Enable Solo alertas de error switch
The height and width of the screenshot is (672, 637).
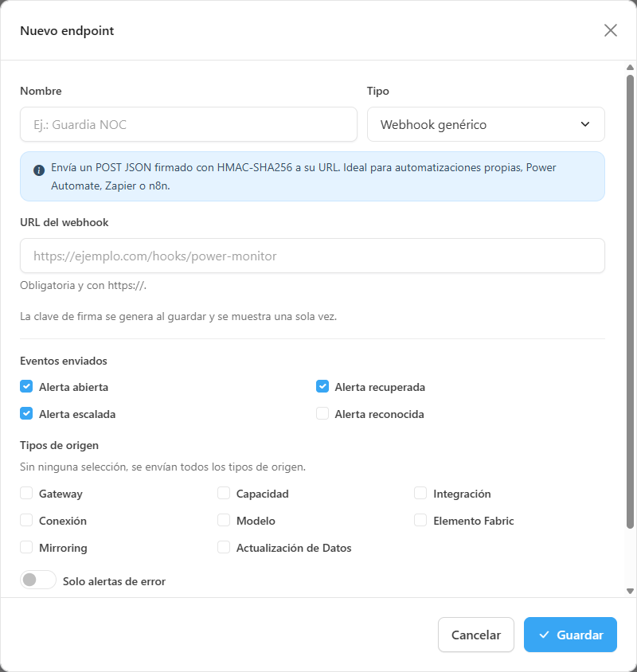point(38,580)
